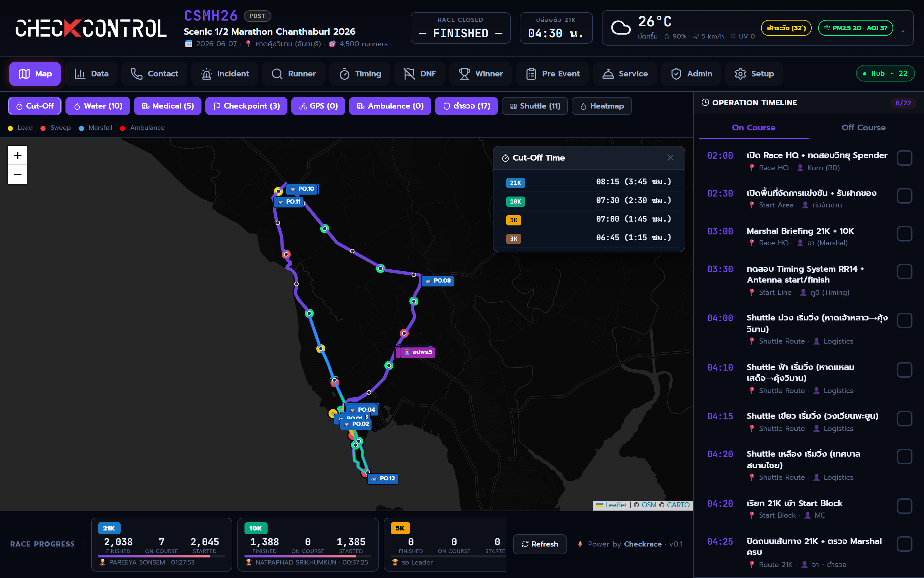
Task: Click the PO.12 police marker
Action: coord(383,478)
